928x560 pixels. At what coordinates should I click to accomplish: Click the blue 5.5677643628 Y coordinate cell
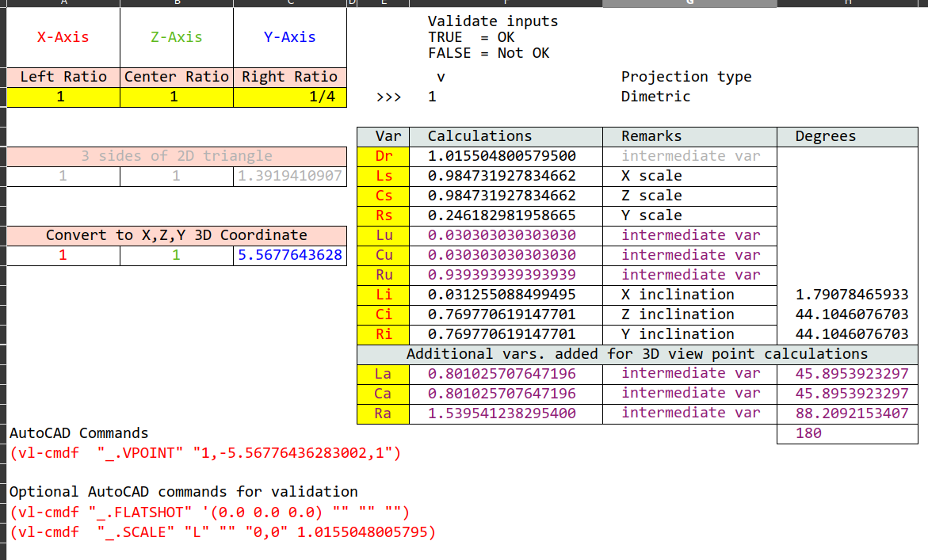tap(290, 256)
